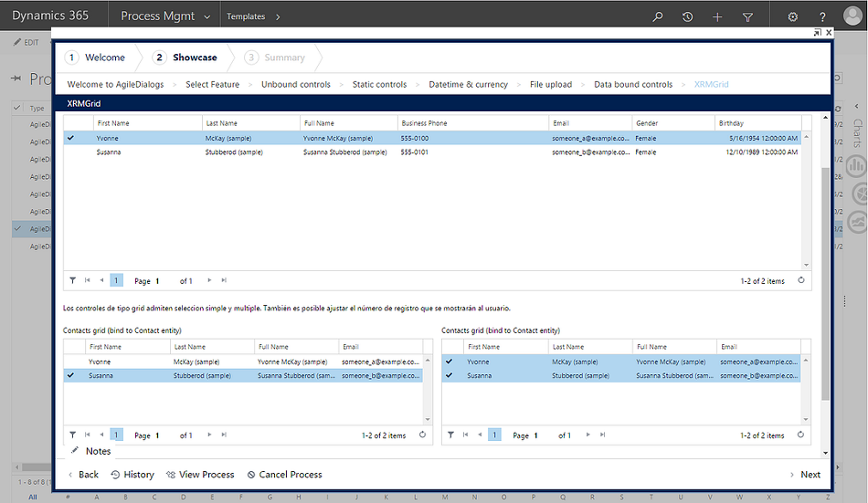Open the chart icon in Charts pane

857,165
